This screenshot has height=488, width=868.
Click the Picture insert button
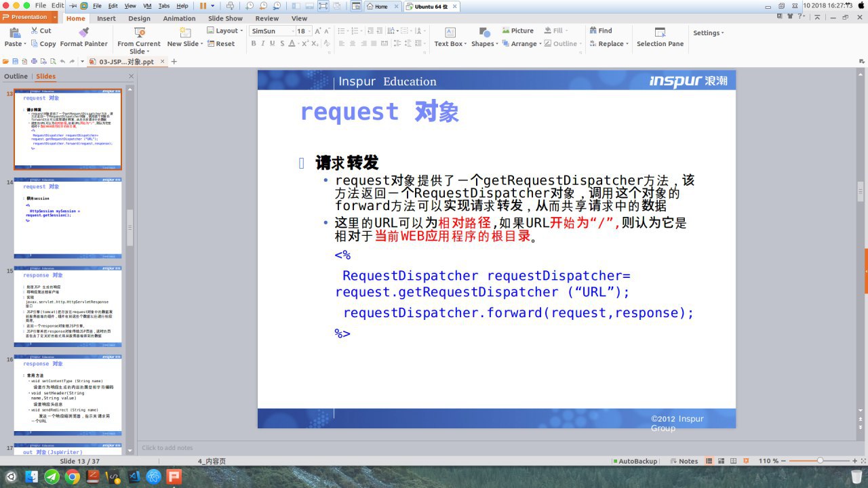(517, 30)
